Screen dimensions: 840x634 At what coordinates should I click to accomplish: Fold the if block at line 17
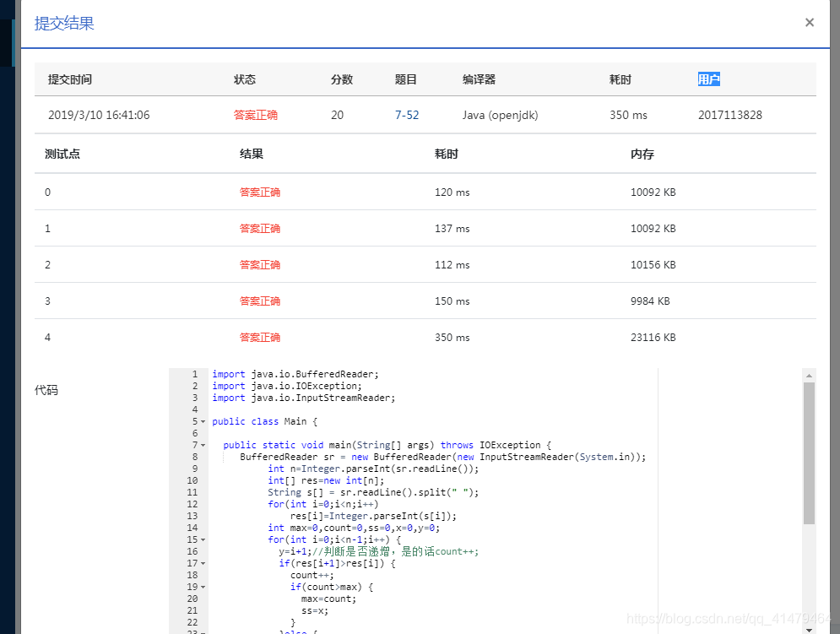[201, 563]
